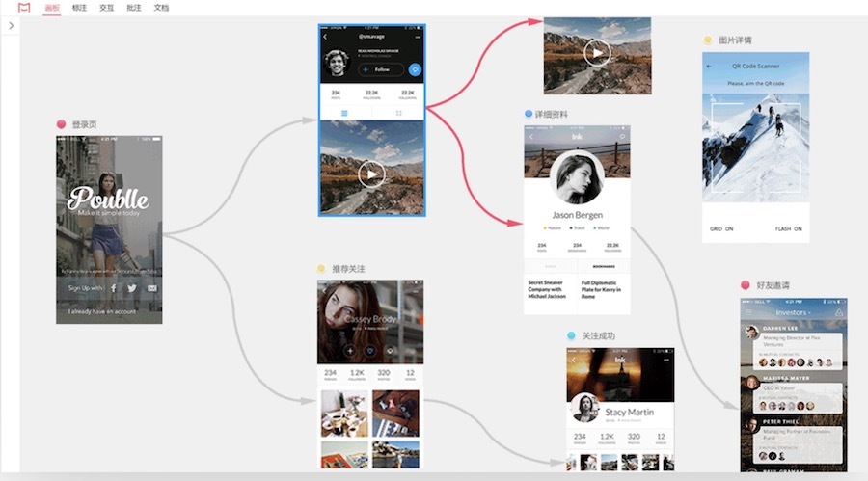Switch to the 画板 tab
This screenshot has height=481, width=868.
[52, 8]
